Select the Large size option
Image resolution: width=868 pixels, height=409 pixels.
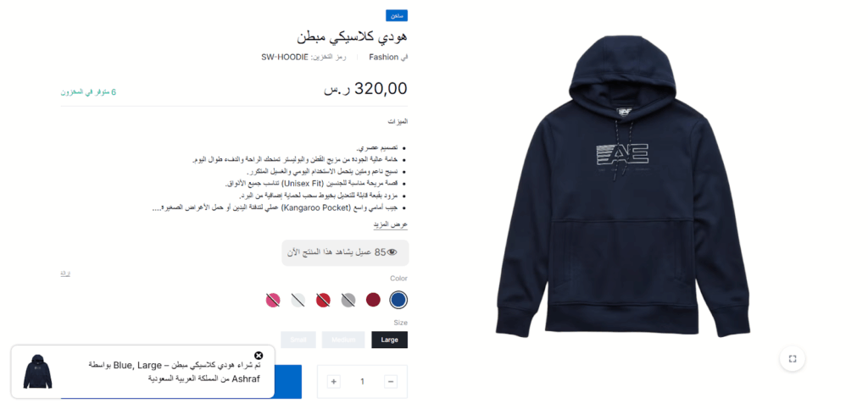[390, 340]
